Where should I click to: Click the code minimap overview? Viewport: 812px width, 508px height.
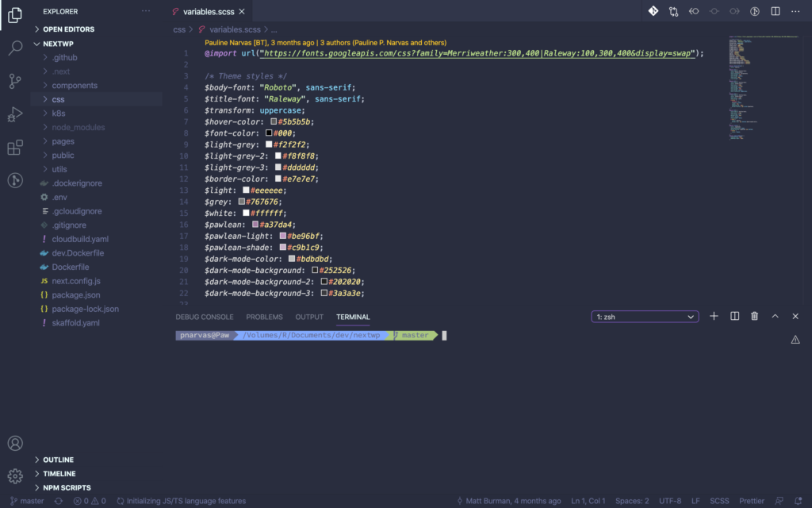(764, 88)
